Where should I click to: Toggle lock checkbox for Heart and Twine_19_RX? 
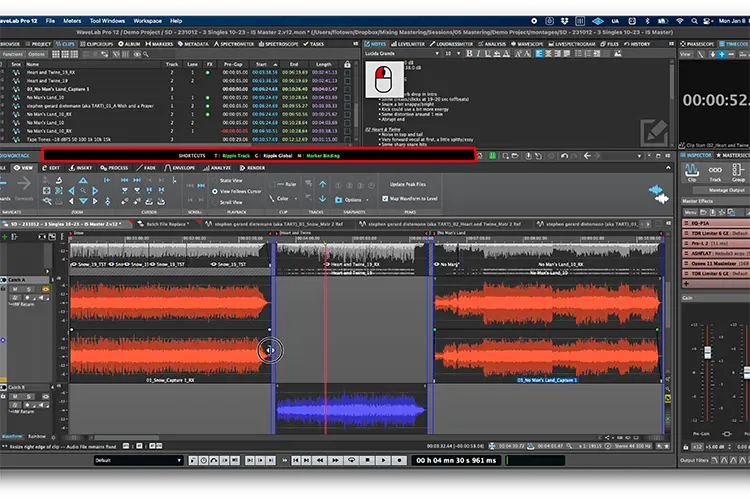347,72
